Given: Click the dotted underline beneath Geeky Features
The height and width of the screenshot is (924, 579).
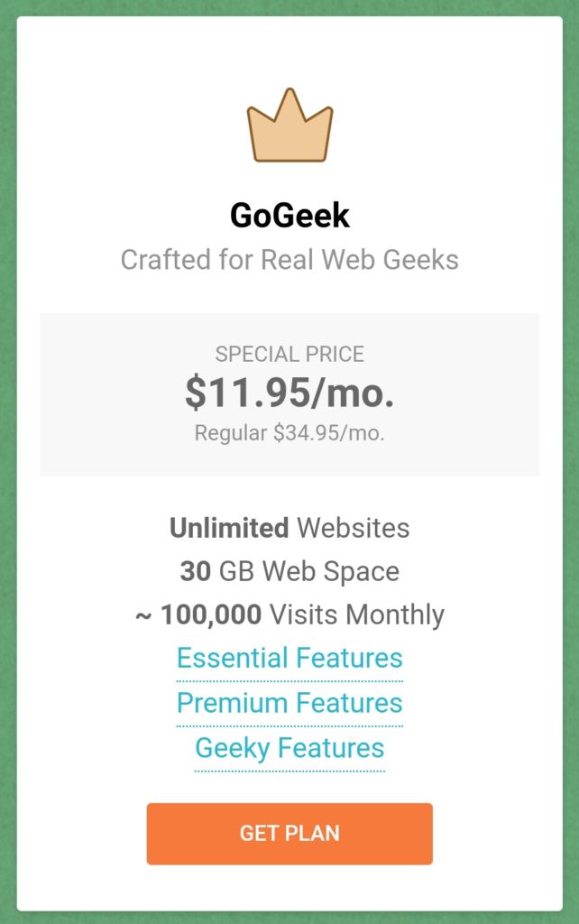Looking at the screenshot, I should point(289,771).
